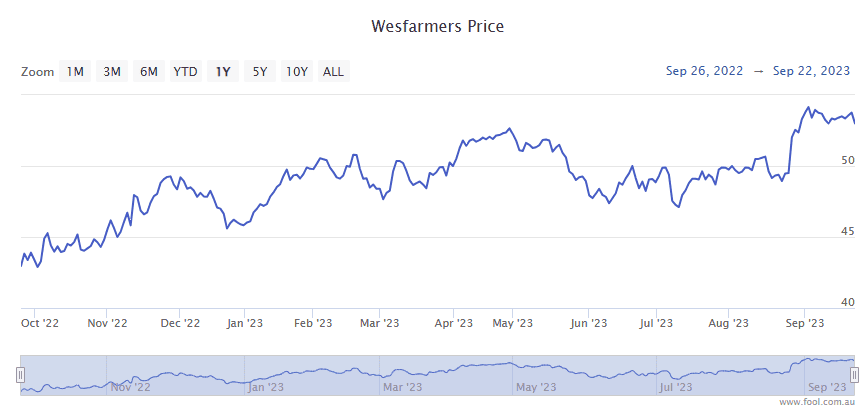Zoom chart to 10Y range
The height and width of the screenshot is (413, 864).
[297, 71]
